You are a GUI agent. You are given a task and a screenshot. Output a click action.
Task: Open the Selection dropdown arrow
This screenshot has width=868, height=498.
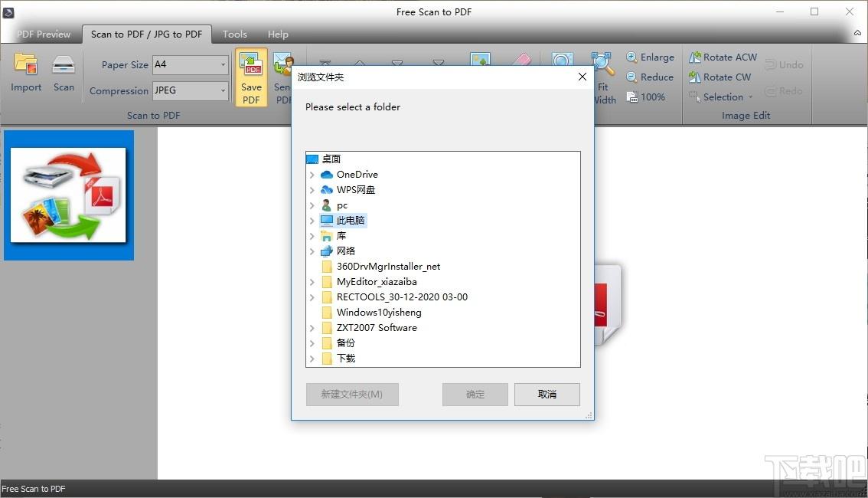[751, 97]
